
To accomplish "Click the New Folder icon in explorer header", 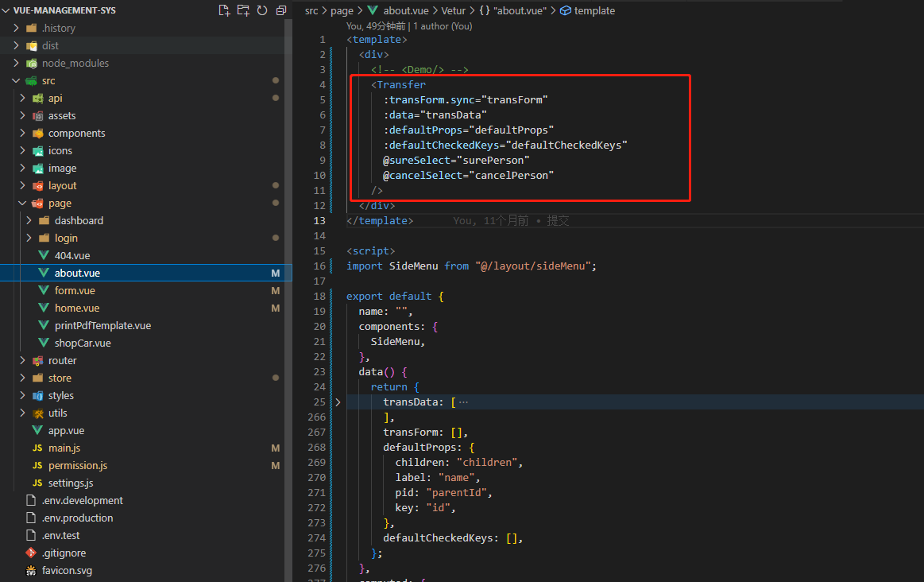I will coord(243,10).
